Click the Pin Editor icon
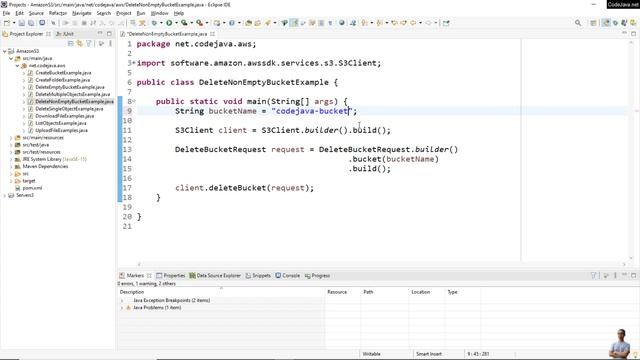 (446, 23)
